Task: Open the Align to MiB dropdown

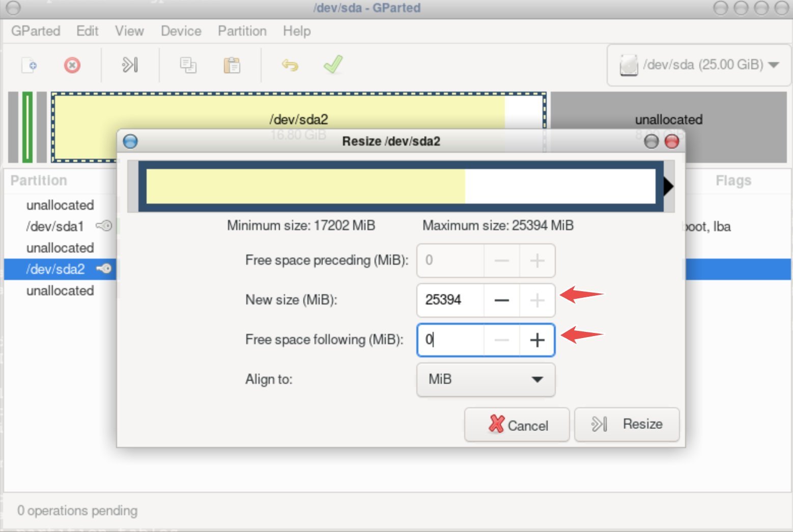Action: tap(486, 379)
